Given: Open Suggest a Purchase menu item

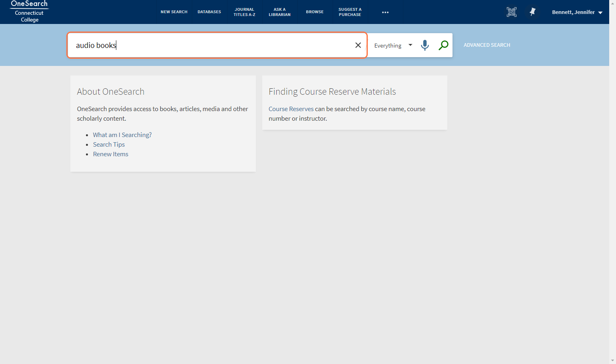Looking at the screenshot, I should [x=350, y=12].
